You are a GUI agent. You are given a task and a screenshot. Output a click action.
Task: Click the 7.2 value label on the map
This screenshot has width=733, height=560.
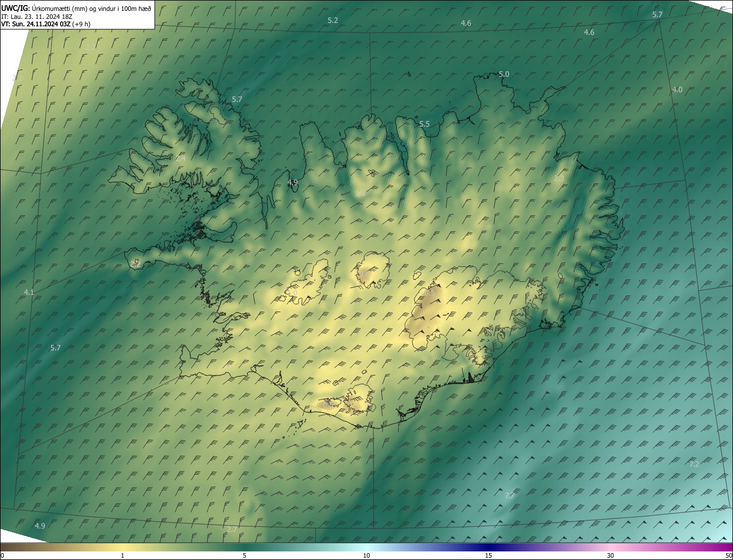tap(694, 464)
